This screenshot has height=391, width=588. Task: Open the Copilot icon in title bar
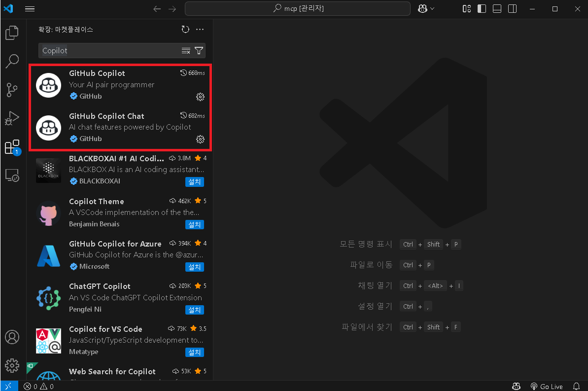point(422,9)
